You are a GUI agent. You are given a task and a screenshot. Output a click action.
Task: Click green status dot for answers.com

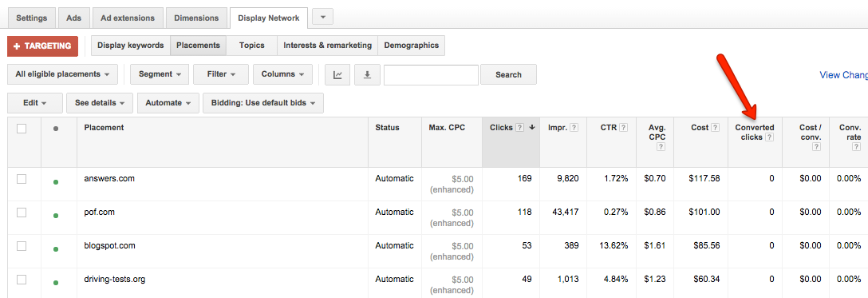click(x=56, y=182)
